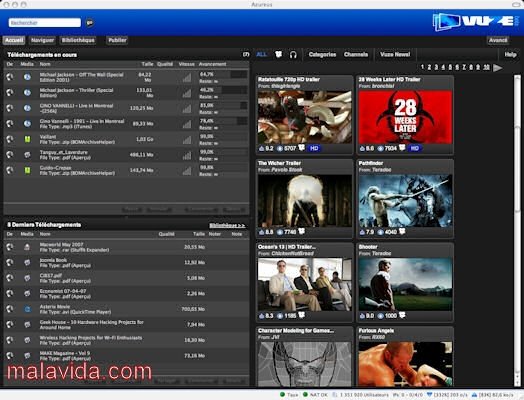
Task: Go to page 5 of results
Action: [450, 68]
